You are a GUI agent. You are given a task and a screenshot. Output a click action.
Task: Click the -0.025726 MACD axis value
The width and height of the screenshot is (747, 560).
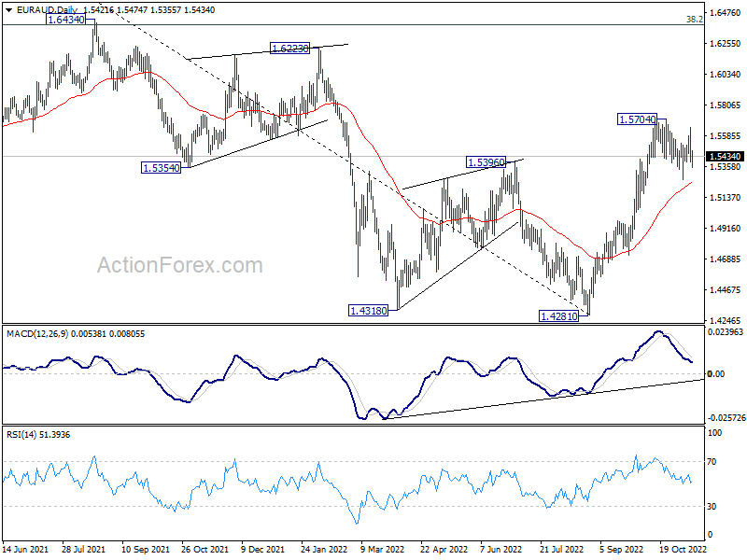coord(726,417)
